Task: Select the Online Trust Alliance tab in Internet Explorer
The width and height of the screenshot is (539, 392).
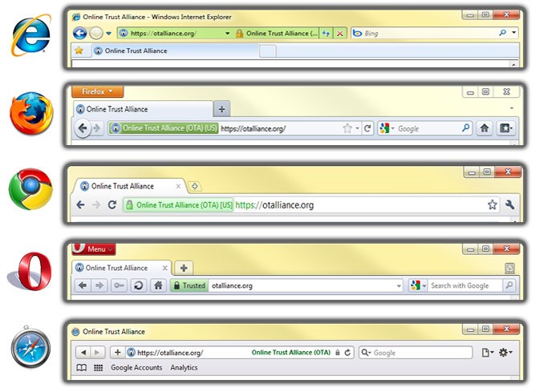Action: pyautogui.click(x=176, y=51)
